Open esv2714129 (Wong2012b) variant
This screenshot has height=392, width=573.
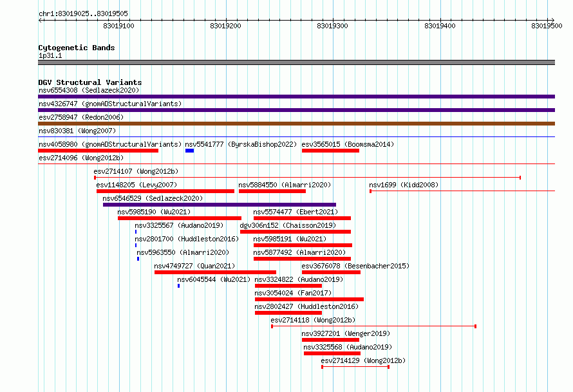coord(363,360)
